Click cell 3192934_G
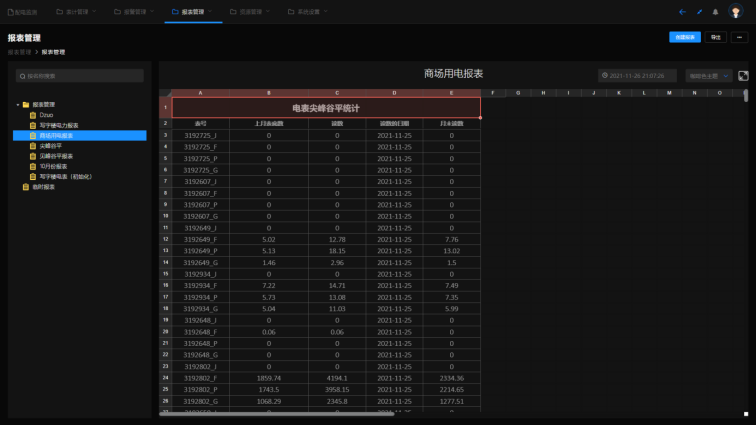This screenshot has width=756, height=425. pyautogui.click(x=201, y=309)
